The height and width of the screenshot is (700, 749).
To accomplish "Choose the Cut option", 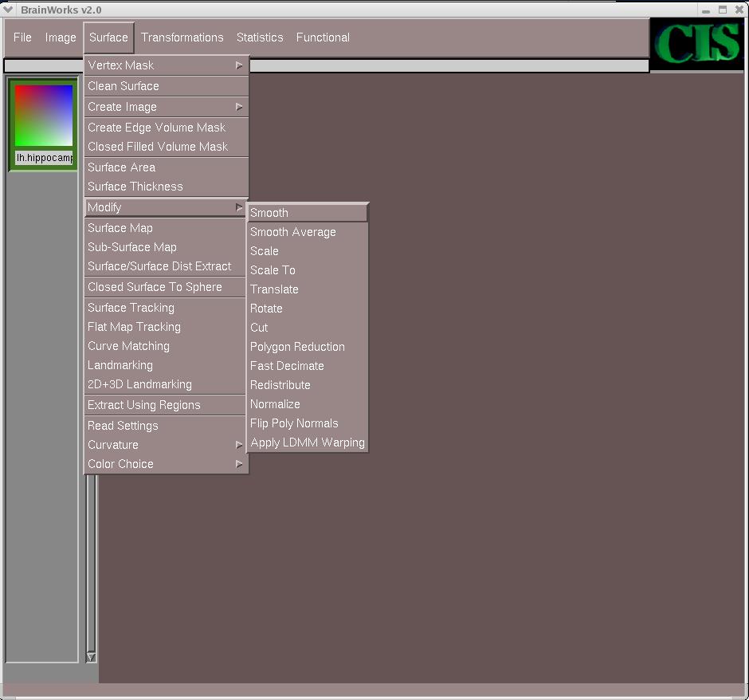I will click(308, 328).
